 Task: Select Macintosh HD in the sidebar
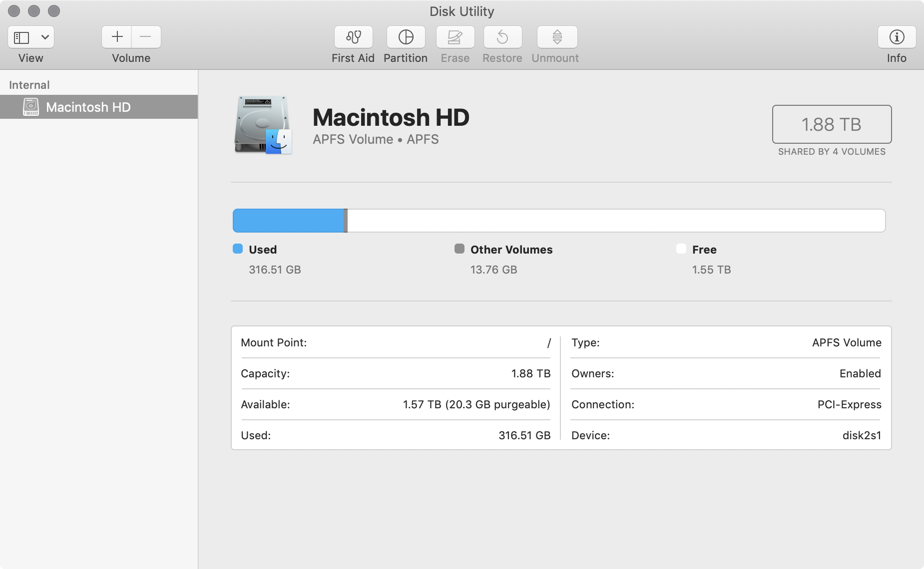pyautogui.click(x=99, y=107)
